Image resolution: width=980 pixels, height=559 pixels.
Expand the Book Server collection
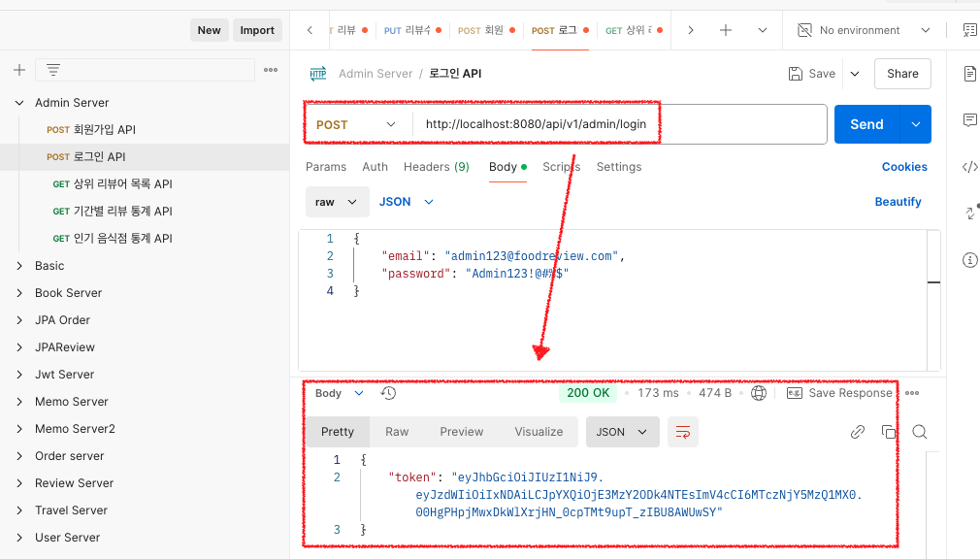click(x=19, y=293)
